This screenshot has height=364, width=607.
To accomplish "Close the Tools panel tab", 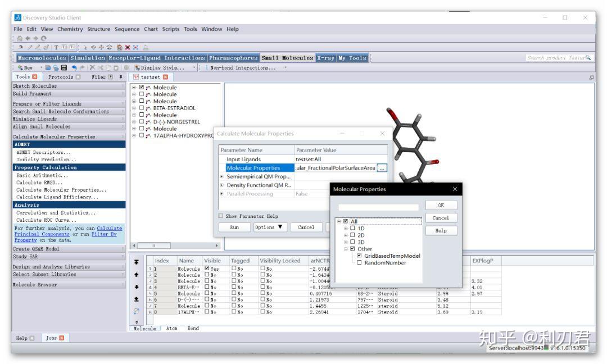I will tap(35, 77).
